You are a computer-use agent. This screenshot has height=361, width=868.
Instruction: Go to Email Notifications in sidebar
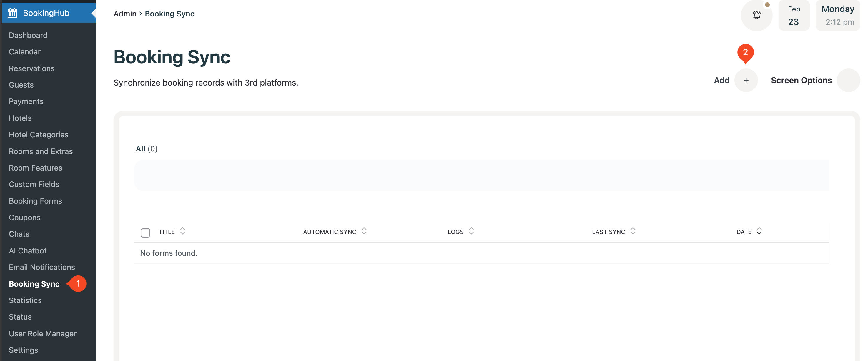click(42, 267)
